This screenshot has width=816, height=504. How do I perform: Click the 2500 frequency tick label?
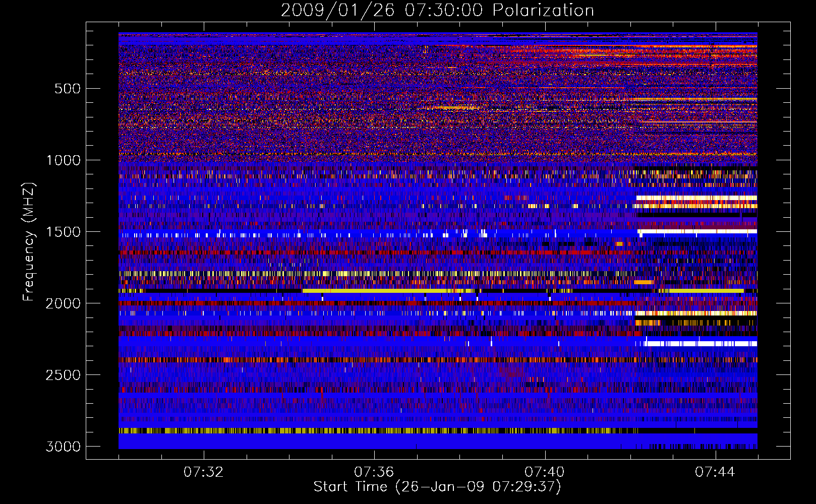tap(63, 375)
